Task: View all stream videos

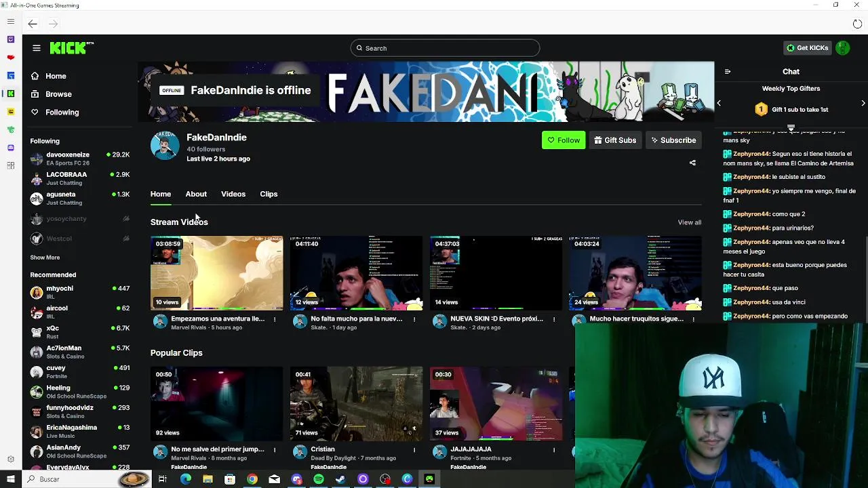Action: point(689,222)
